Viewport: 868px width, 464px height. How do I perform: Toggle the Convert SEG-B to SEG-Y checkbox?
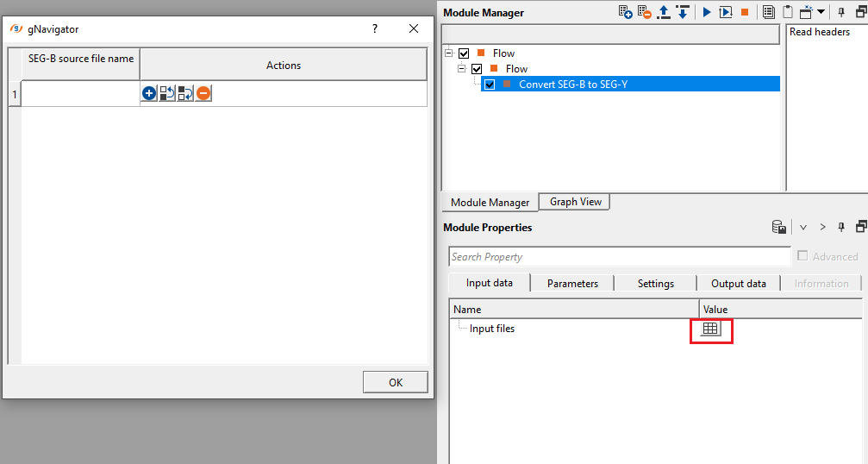click(x=490, y=85)
